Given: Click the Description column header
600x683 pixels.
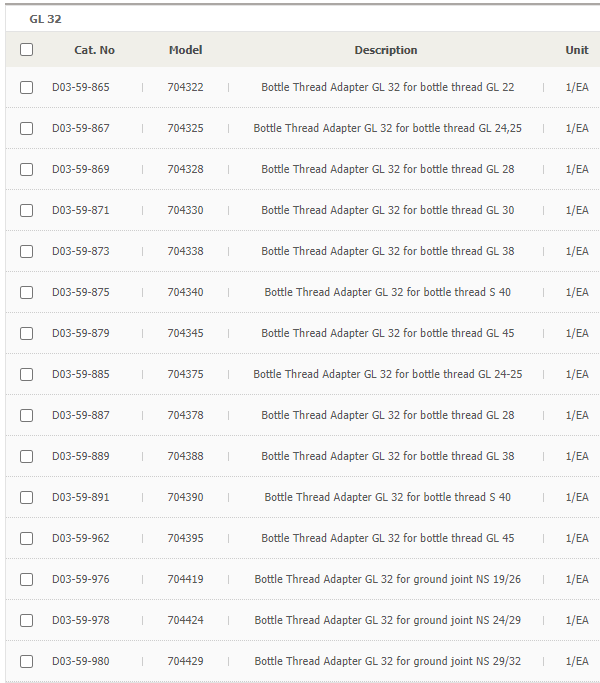Looking at the screenshot, I should click(386, 50).
